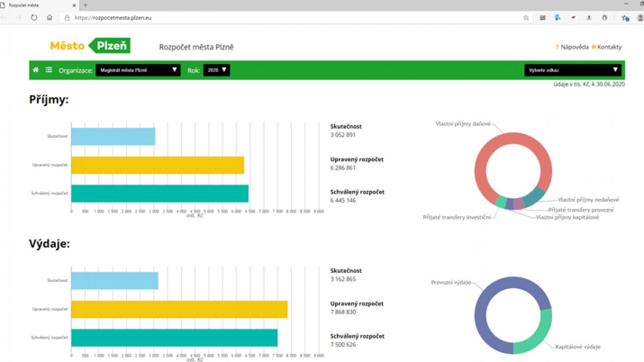Expand the Organizace dropdown Magistrát města Plzně

coord(138,70)
